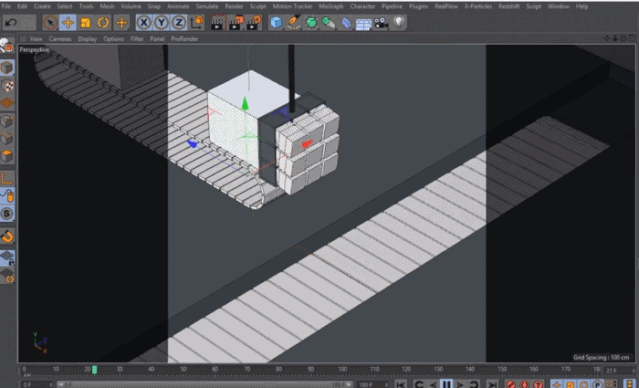The width and height of the screenshot is (639, 388).
Task: Click Planar Workplane icon
Action: 7,276
